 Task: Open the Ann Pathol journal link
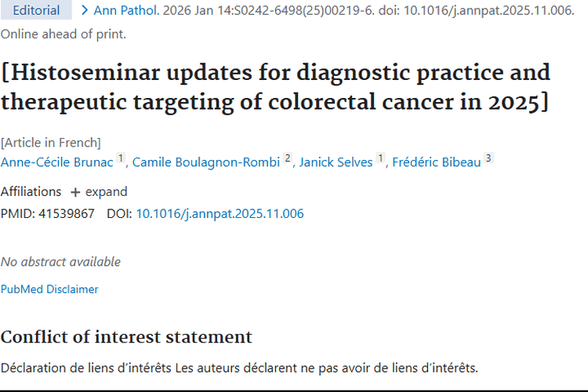125,10
